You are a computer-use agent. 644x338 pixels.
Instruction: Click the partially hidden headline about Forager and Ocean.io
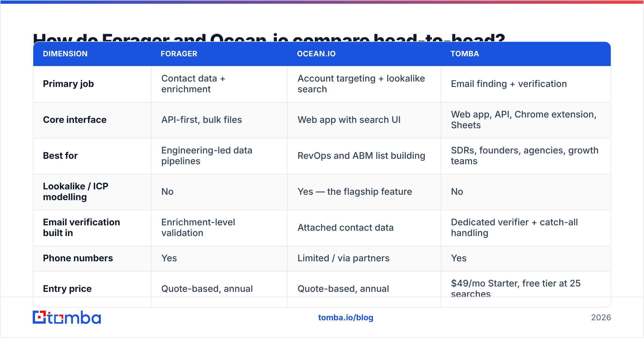269,37
